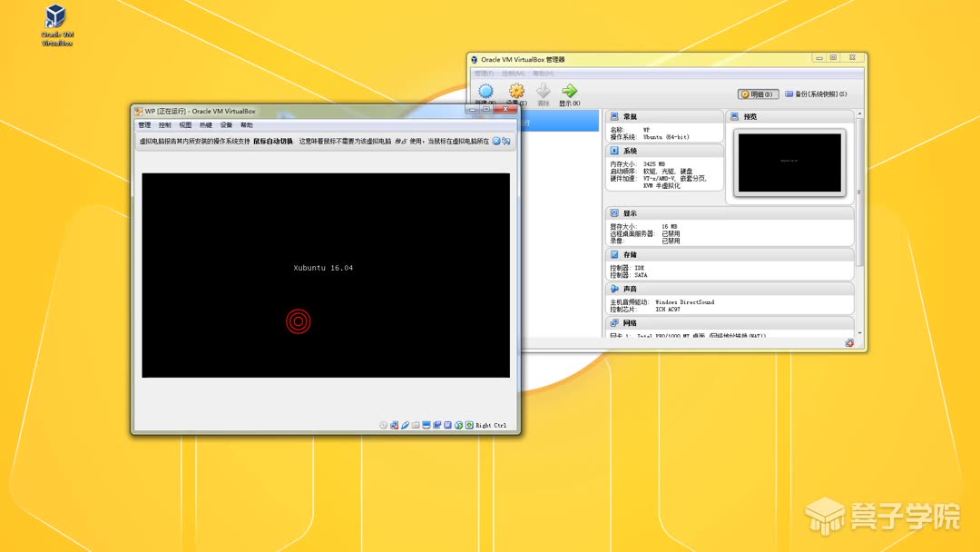The image size is (980, 552).
Task: Open the 设置 (Settings) toolbar icon
Action: coord(515,91)
